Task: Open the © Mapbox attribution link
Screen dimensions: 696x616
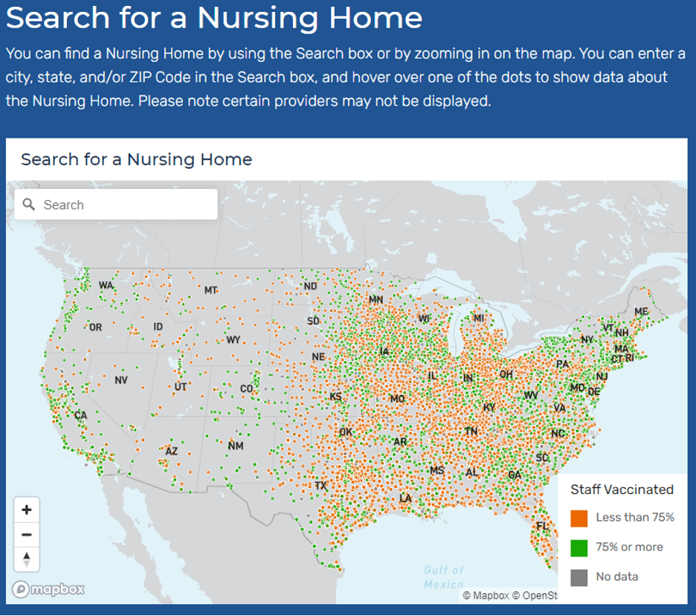Action: [486, 595]
